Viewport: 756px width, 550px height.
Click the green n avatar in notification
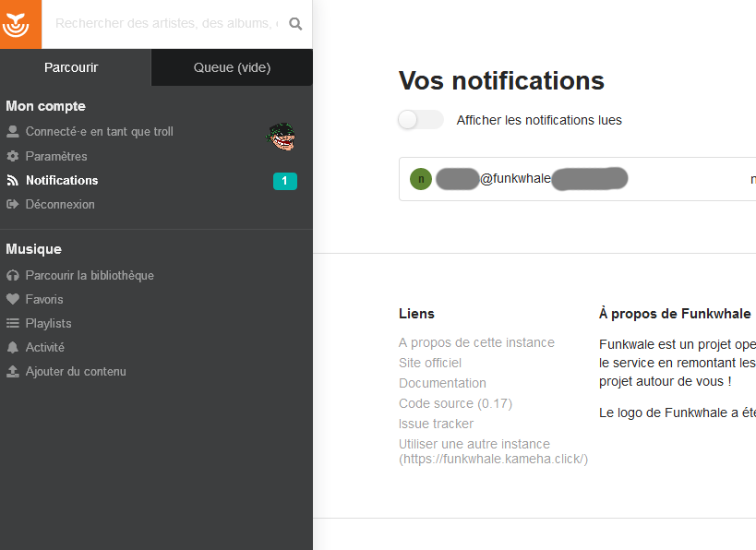coord(421,179)
